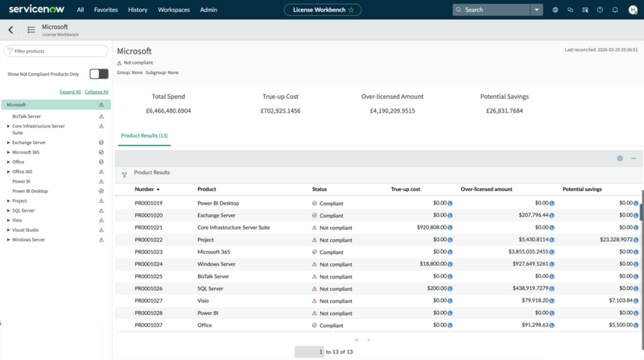Image resolution: width=644 pixels, height=360 pixels.
Task: Collapse Product Results section with minus icon
Action: (634, 158)
